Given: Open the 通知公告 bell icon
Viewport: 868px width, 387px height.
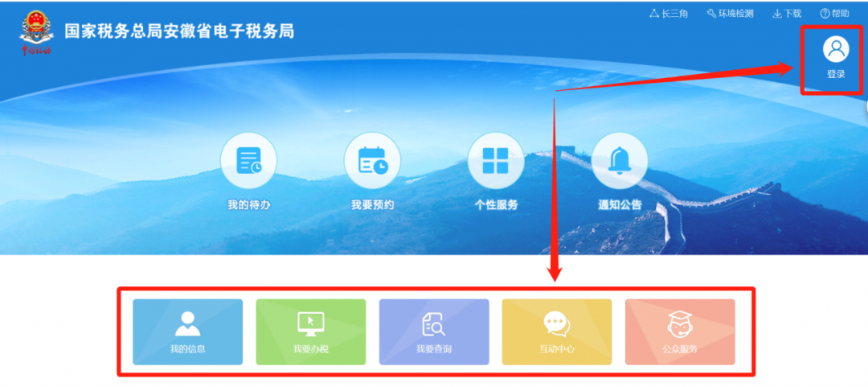Looking at the screenshot, I should (x=620, y=161).
